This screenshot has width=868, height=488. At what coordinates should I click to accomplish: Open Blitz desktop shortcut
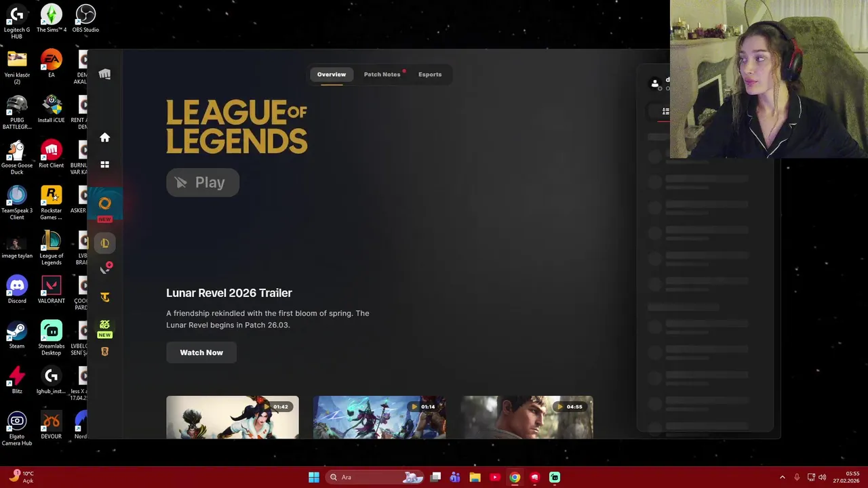(x=17, y=380)
